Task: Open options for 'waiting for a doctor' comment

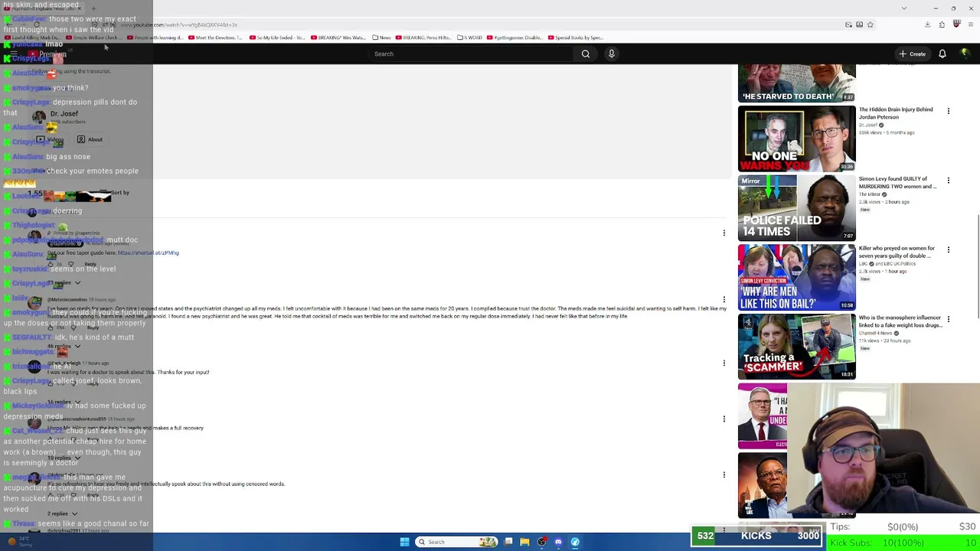Action: [x=724, y=363]
